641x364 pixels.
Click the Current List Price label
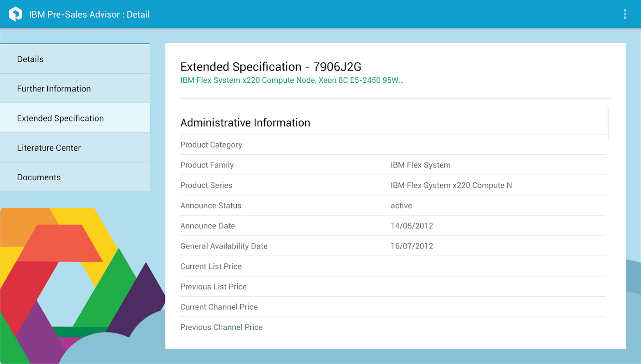(211, 267)
